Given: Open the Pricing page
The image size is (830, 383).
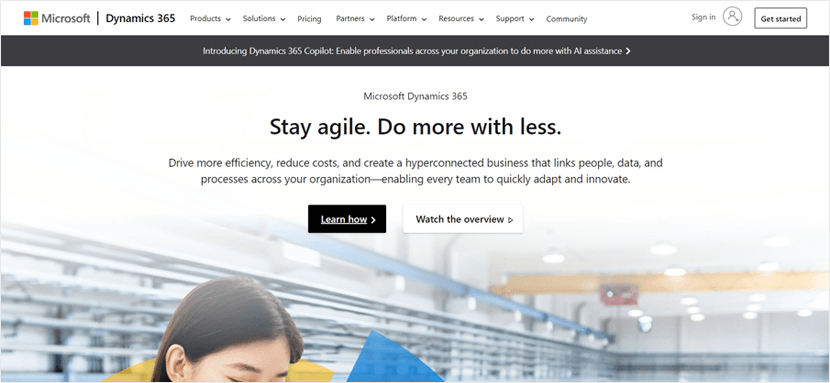Looking at the screenshot, I should point(309,19).
